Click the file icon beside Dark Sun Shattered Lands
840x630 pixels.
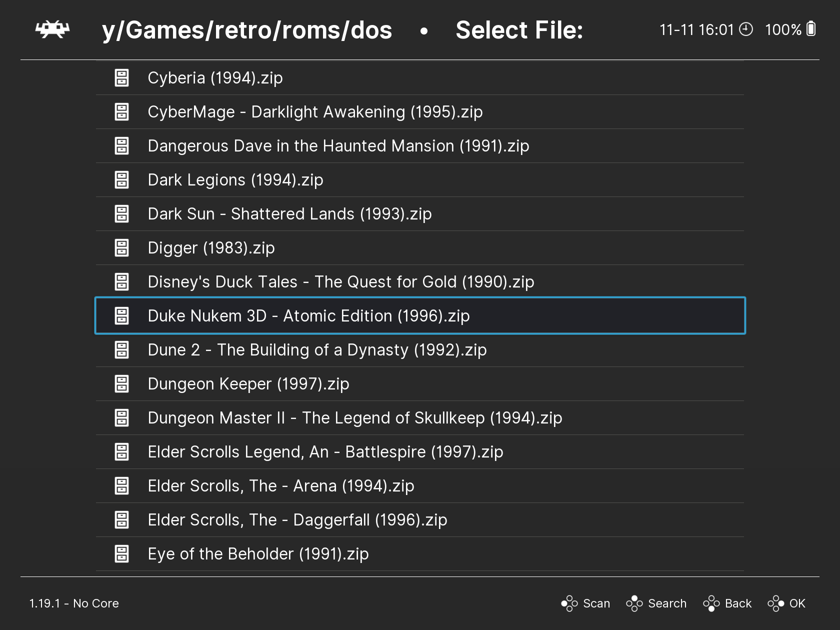click(x=121, y=214)
